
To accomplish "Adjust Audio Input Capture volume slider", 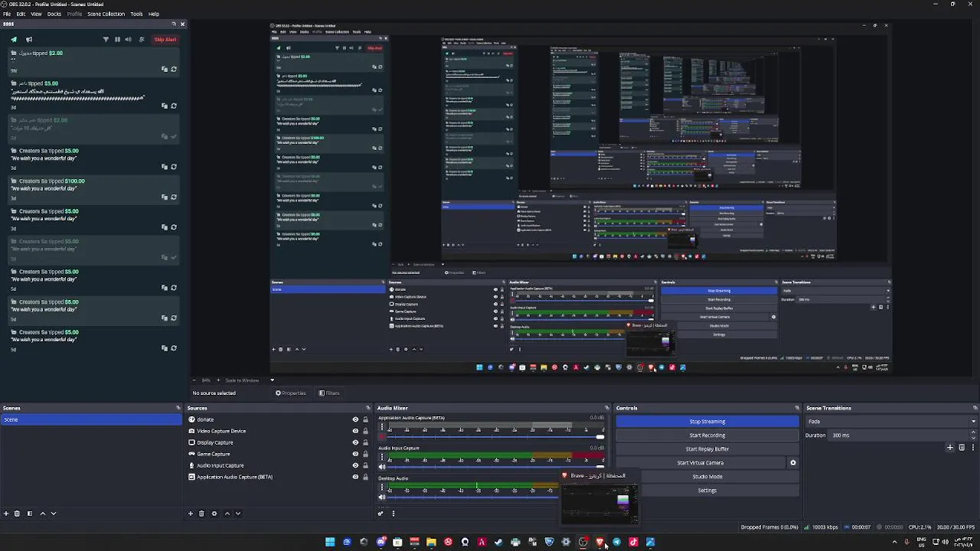I will click(x=496, y=467).
